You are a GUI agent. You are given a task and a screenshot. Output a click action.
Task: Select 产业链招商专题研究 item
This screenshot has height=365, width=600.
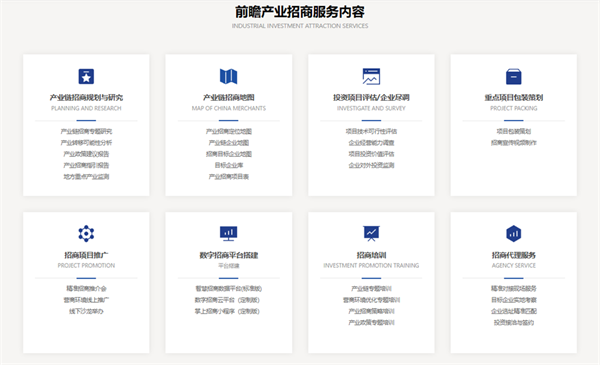coord(86,132)
